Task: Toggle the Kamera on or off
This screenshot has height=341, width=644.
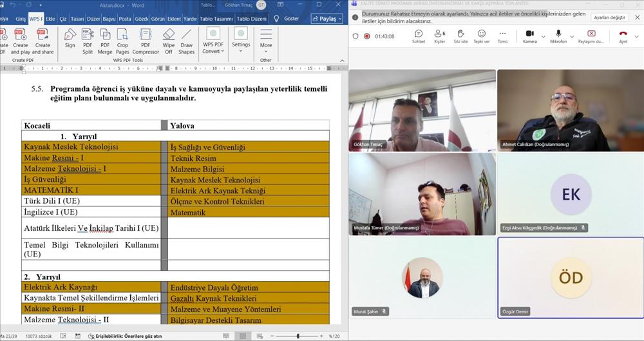Action: pos(530,36)
